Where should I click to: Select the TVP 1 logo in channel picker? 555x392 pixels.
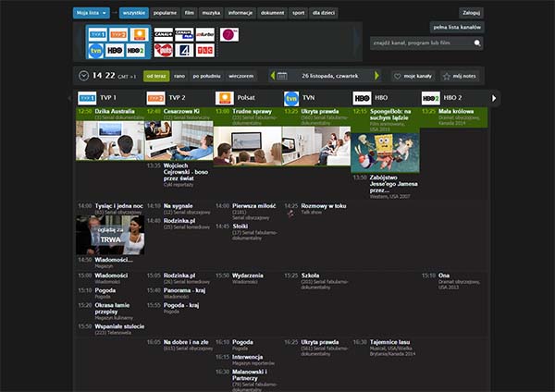coord(97,34)
